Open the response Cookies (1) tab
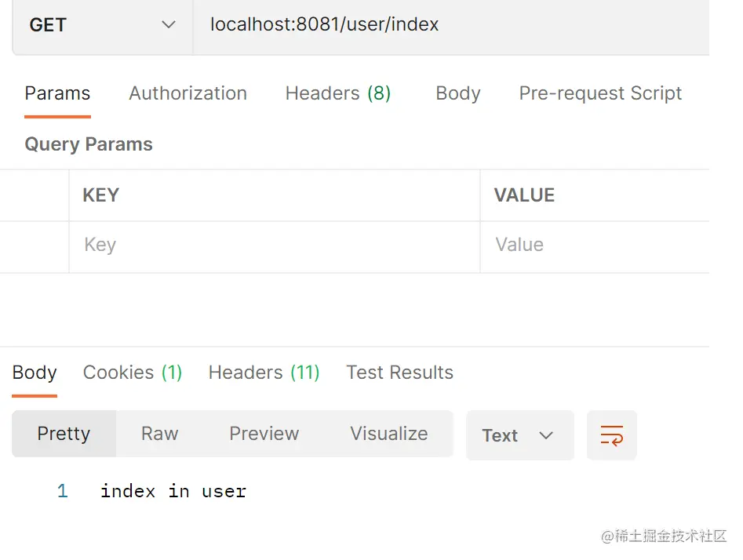This screenshot has height=560, width=743. click(133, 373)
